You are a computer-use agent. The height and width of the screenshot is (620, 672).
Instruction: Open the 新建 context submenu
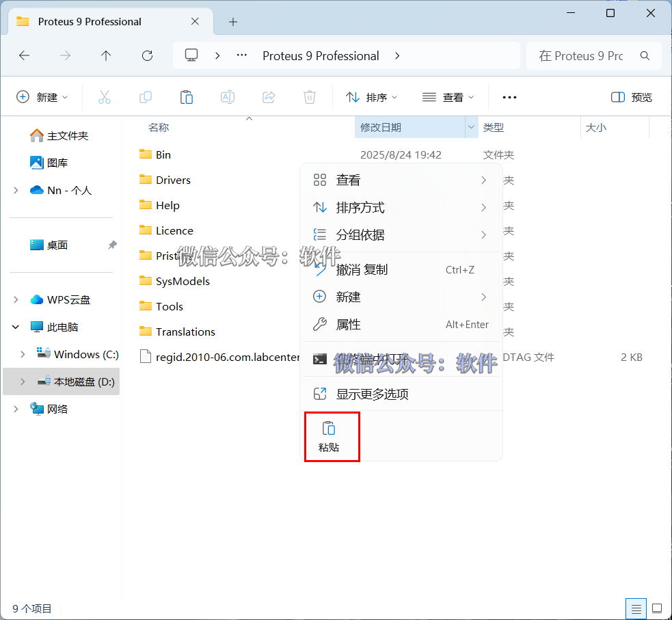pyautogui.click(x=401, y=297)
